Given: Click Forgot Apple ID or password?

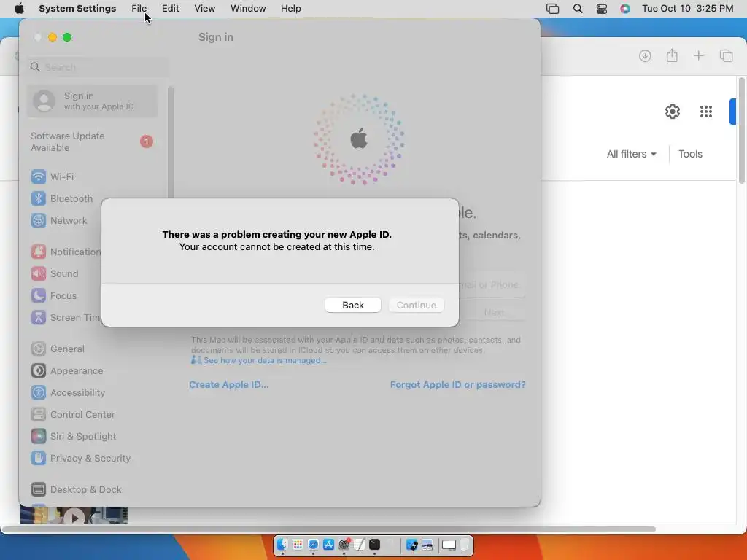Looking at the screenshot, I should (x=457, y=385).
